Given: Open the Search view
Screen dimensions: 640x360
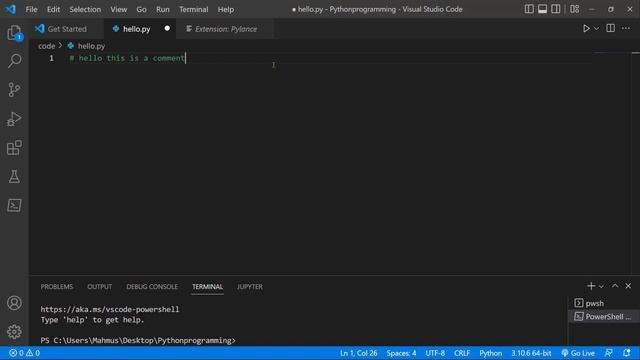Looking at the screenshot, I should [x=14, y=61].
